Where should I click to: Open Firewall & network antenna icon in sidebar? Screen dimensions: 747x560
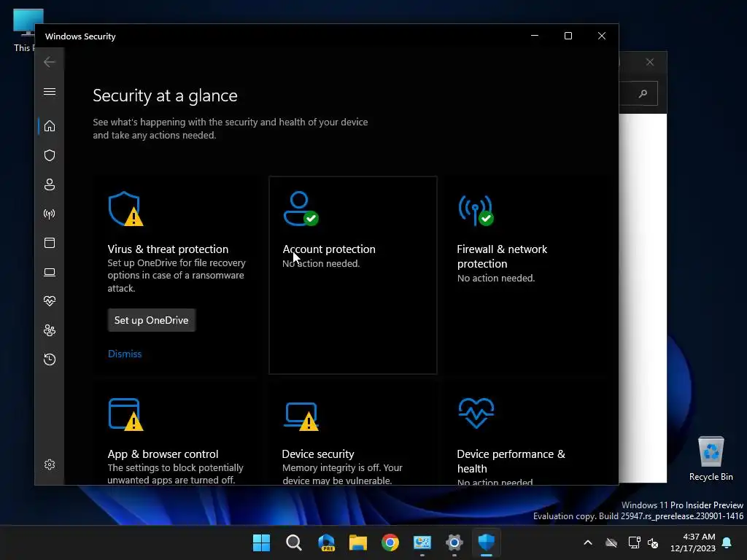pyautogui.click(x=50, y=214)
